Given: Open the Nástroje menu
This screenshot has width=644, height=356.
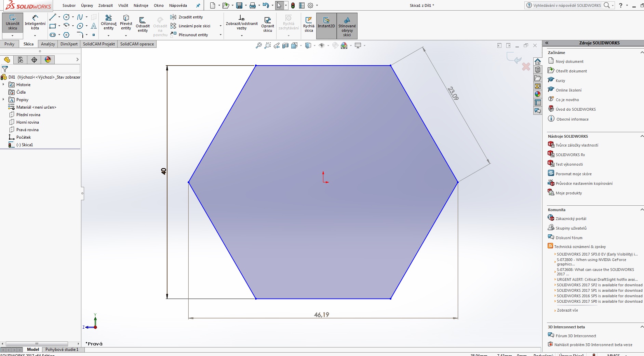Looking at the screenshot, I should pos(141,5).
